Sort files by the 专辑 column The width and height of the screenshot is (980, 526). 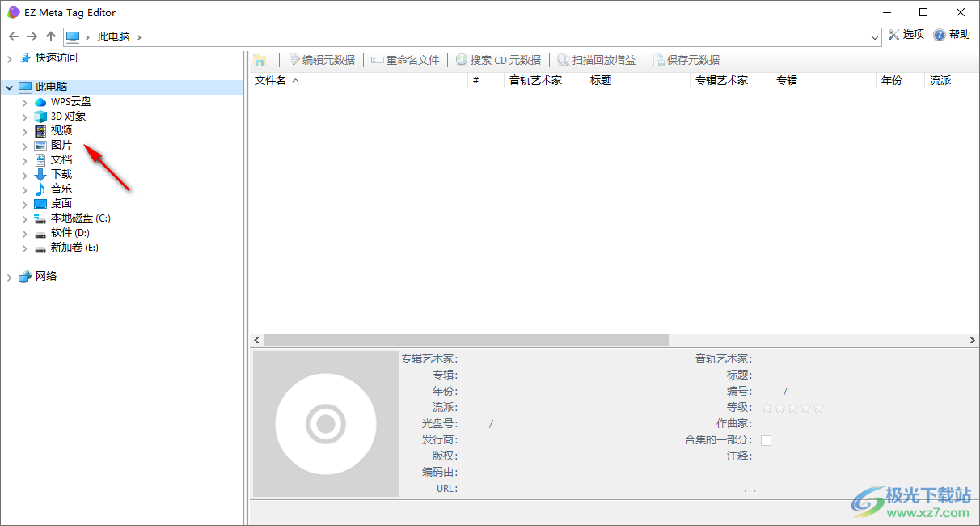tap(785, 80)
